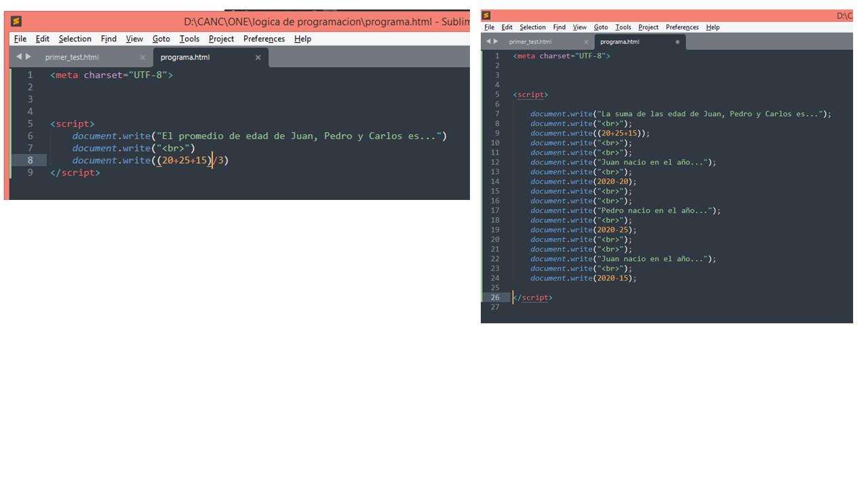
Task: Click Sublime Text logo in left window
Action: tap(16, 22)
